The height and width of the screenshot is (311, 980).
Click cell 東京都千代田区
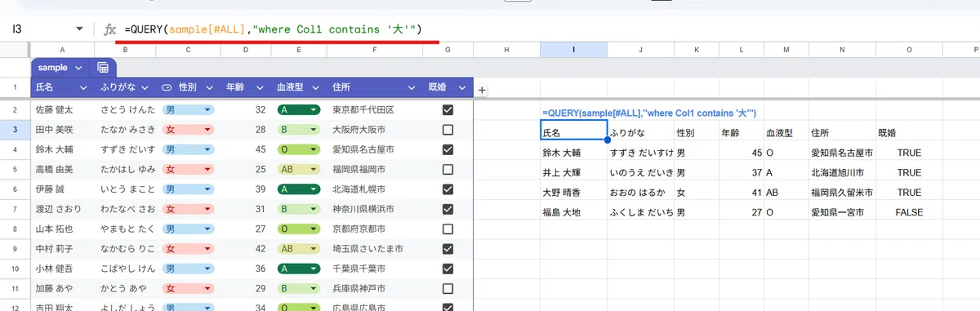[375, 109]
